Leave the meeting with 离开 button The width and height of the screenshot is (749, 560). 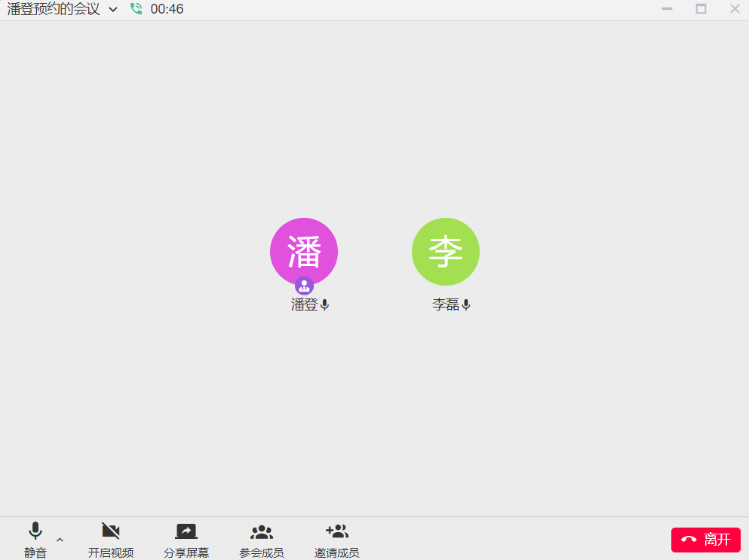pos(705,540)
